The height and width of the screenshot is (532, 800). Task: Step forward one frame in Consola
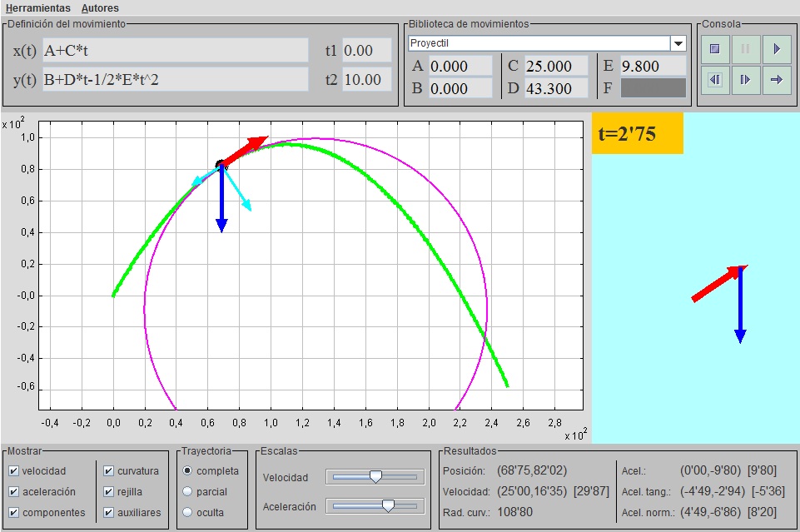pos(745,80)
